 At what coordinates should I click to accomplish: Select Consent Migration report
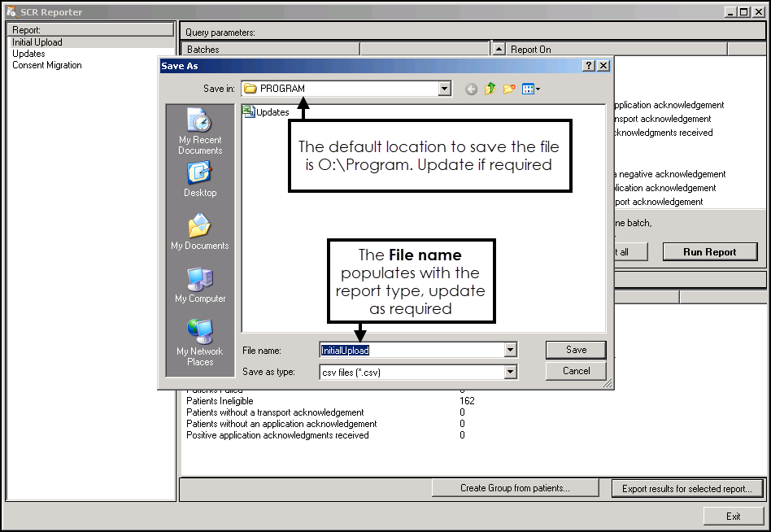[47, 65]
